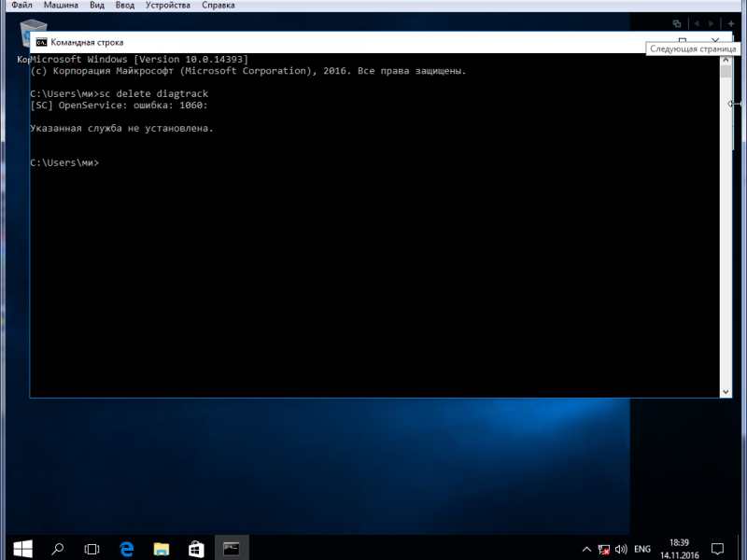The image size is (747, 560).
Task: Click the "Командная строка" window title text
Action: click(x=87, y=42)
